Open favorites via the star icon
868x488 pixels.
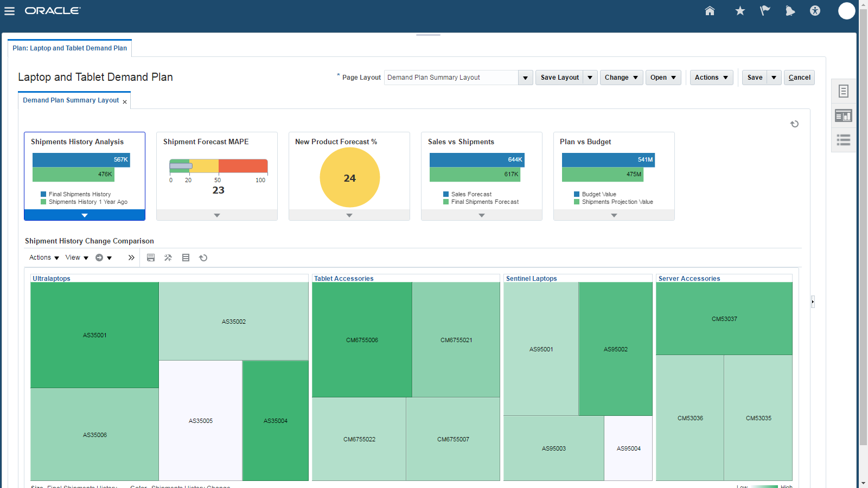point(739,11)
